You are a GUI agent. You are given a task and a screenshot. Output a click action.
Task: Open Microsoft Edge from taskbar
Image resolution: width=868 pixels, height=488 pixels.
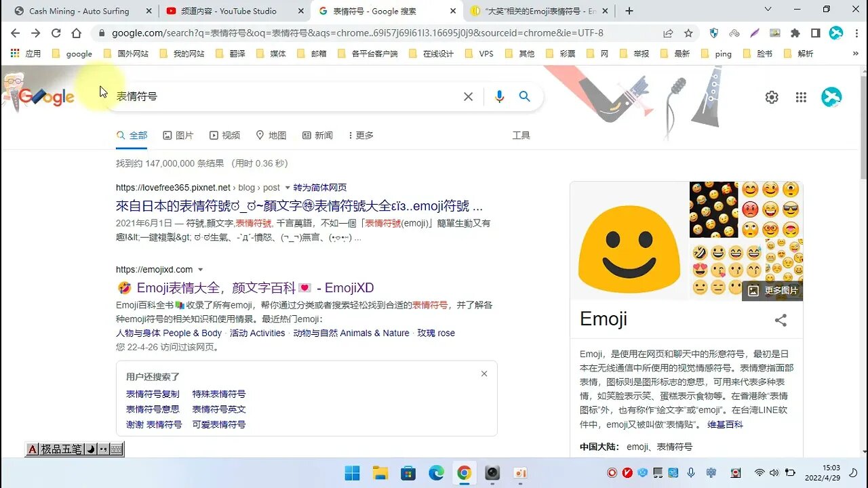pyautogui.click(x=435, y=472)
